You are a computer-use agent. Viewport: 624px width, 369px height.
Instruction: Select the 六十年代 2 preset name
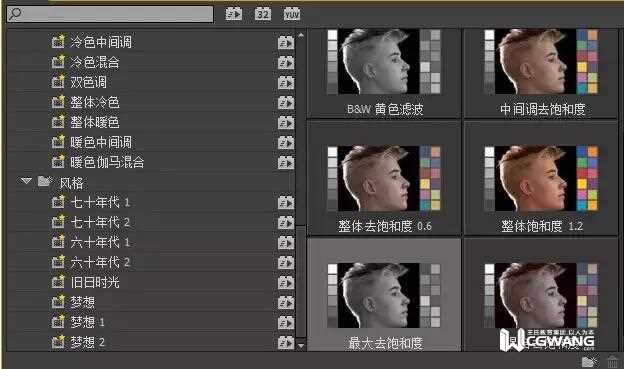coord(100,262)
